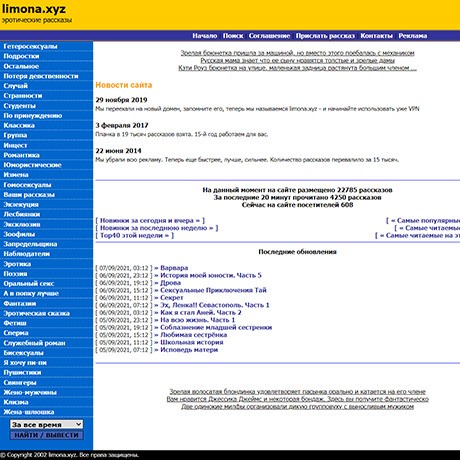Open the Контакты page
The width and height of the screenshot is (460, 460).
click(376, 36)
